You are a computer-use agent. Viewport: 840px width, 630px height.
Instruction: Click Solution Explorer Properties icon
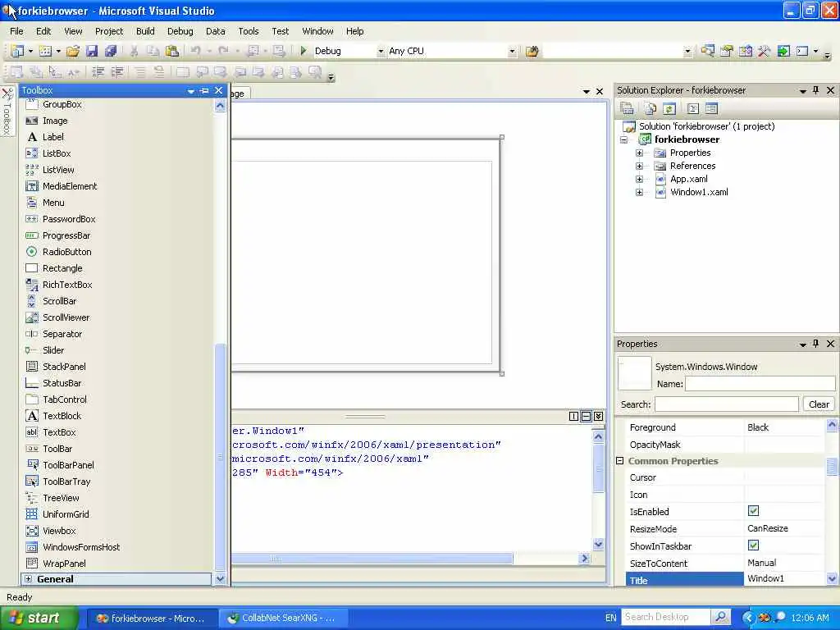coord(627,109)
